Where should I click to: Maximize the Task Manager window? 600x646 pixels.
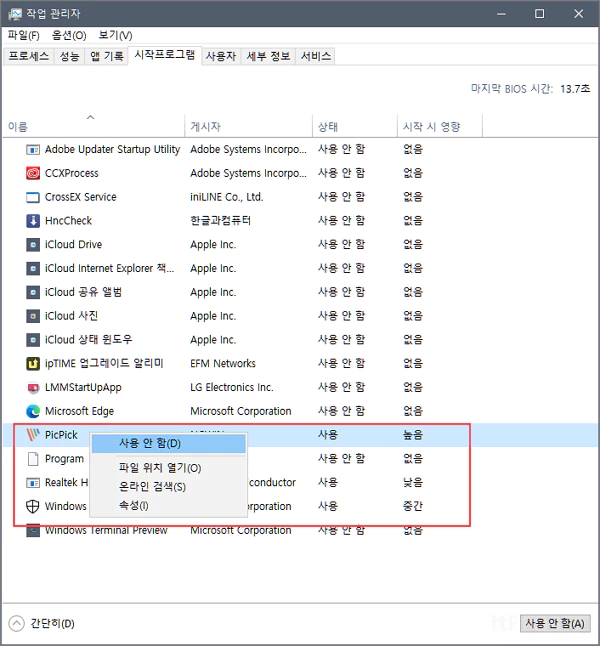click(539, 14)
